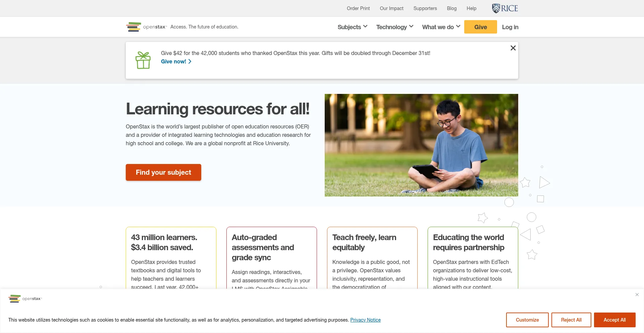
Task: Click the student on grass photo
Action: 421,145
